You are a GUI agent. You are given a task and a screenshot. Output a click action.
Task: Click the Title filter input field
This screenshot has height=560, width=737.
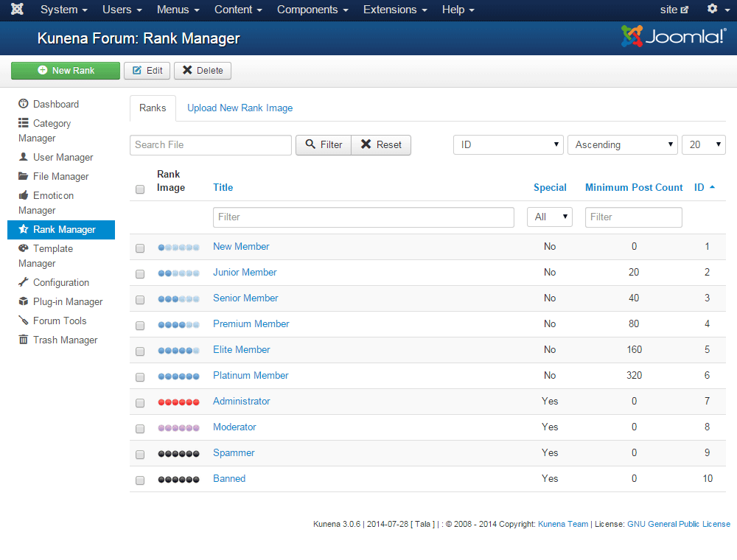tap(363, 217)
